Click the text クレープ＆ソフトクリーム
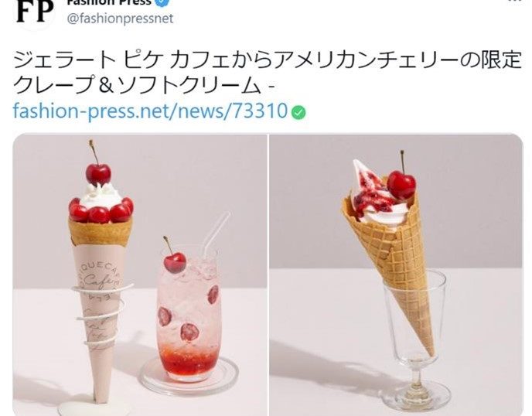 136,86
